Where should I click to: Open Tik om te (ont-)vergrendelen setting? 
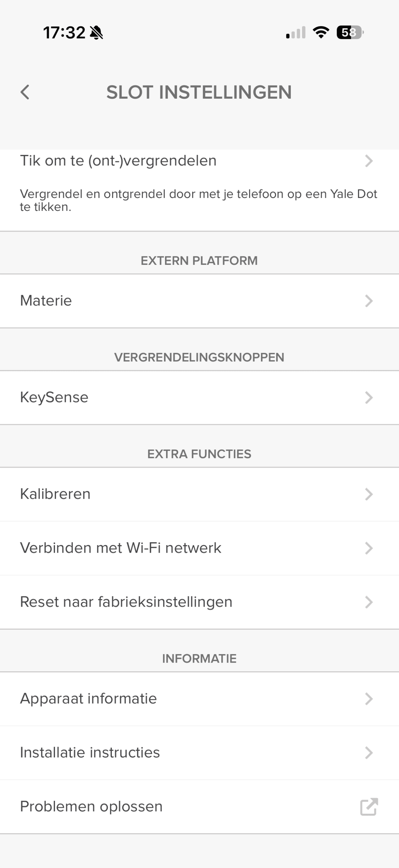coord(118,161)
